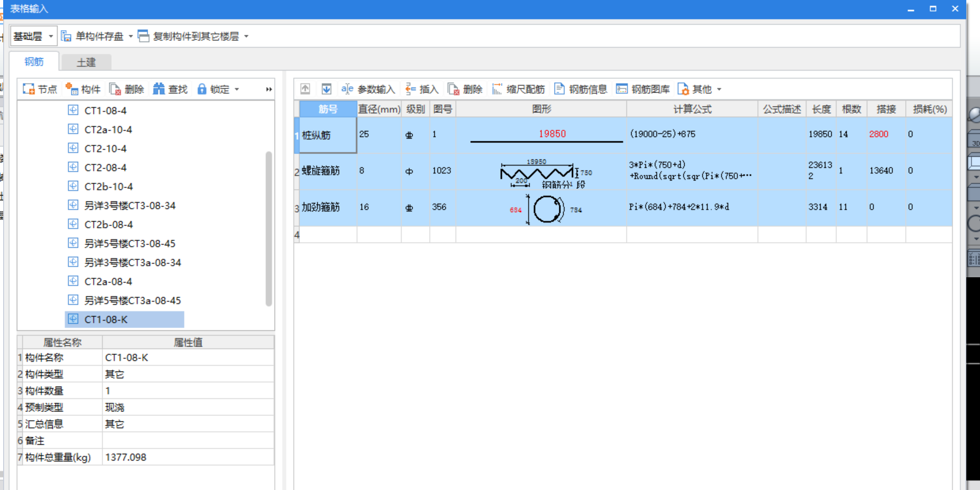Image resolution: width=980 pixels, height=490 pixels.
Task: Click 构件数量 value 1
Action: (x=188, y=391)
